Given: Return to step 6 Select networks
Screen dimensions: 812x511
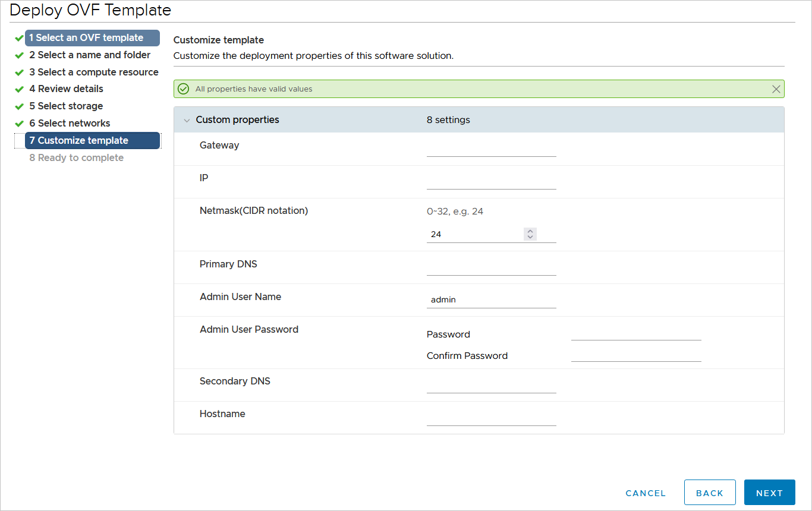Looking at the screenshot, I should click(70, 124).
